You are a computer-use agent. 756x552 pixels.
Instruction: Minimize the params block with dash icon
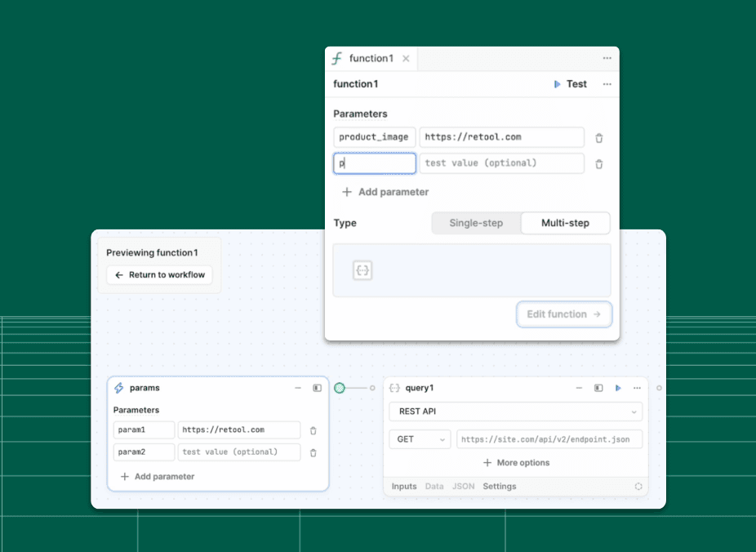(298, 389)
